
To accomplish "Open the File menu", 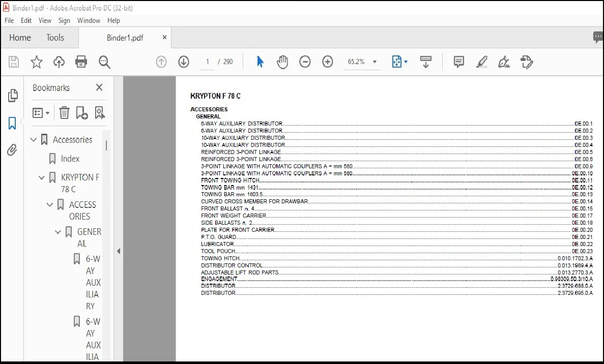I will [9, 20].
